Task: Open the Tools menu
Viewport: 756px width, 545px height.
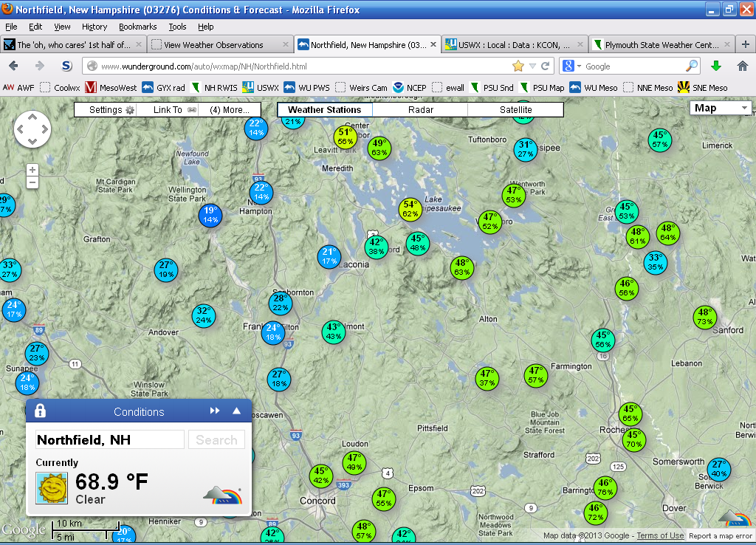Action: tap(177, 27)
